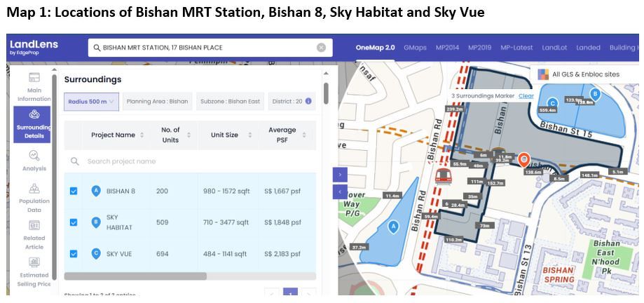This screenshot has width=644, height=303.
Task: Open the Radius 500 m dropdown
Action: pyautogui.click(x=91, y=102)
